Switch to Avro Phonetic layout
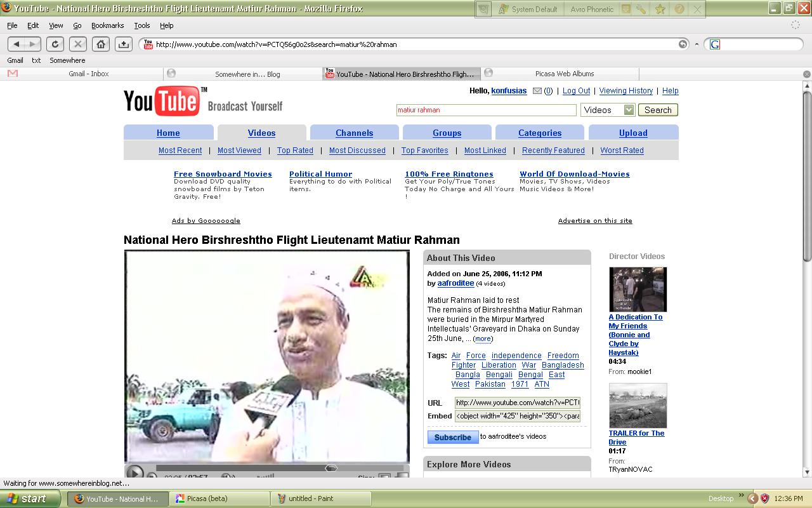This screenshot has width=812, height=508. 591,9
